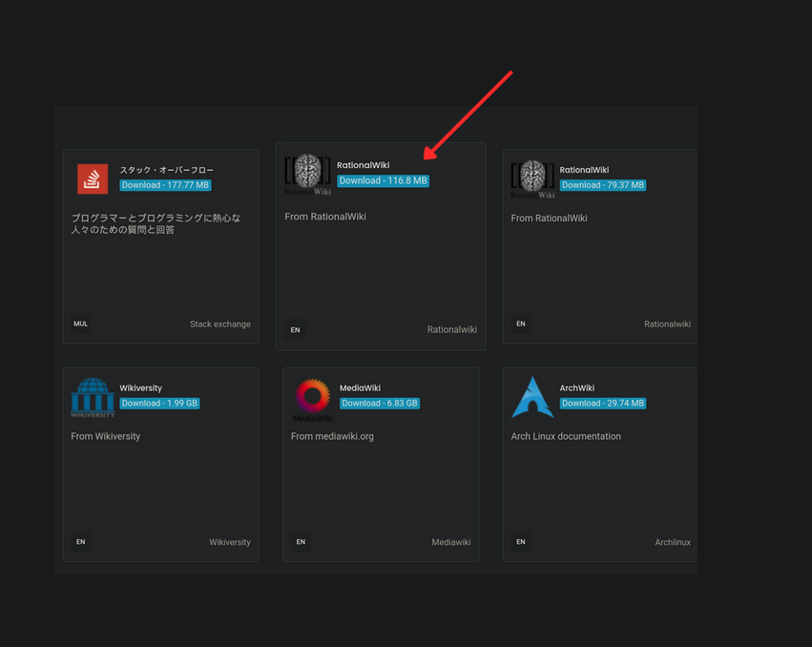
Task: Click the Stack Overflow logo icon
Action: tap(93, 178)
